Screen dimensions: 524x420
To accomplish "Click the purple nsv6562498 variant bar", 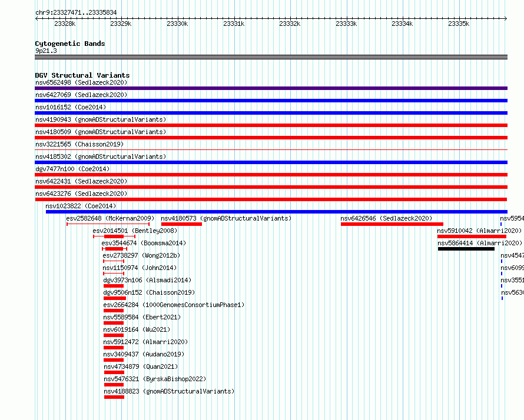I will click(x=271, y=88).
